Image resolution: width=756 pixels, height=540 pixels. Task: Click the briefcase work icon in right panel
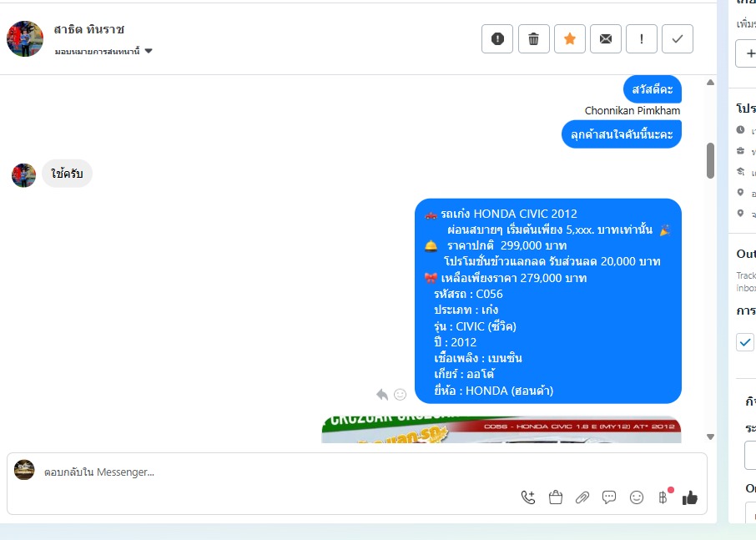coord(741,151)
